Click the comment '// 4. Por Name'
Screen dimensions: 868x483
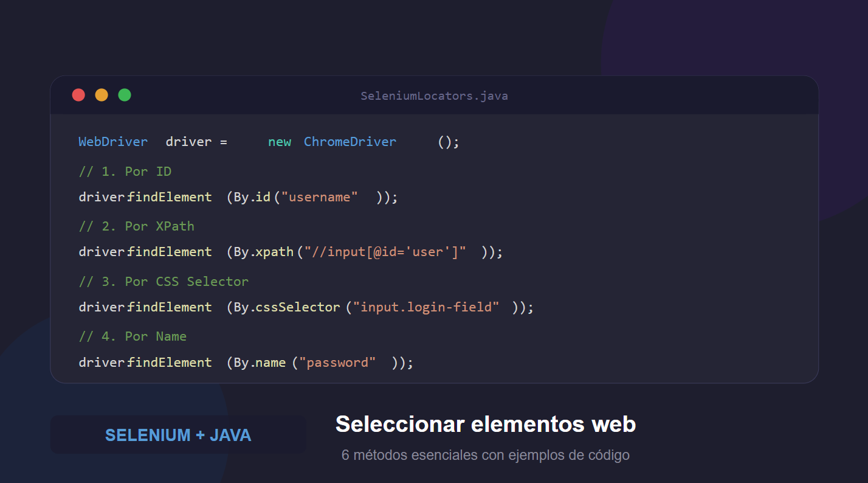132,336
